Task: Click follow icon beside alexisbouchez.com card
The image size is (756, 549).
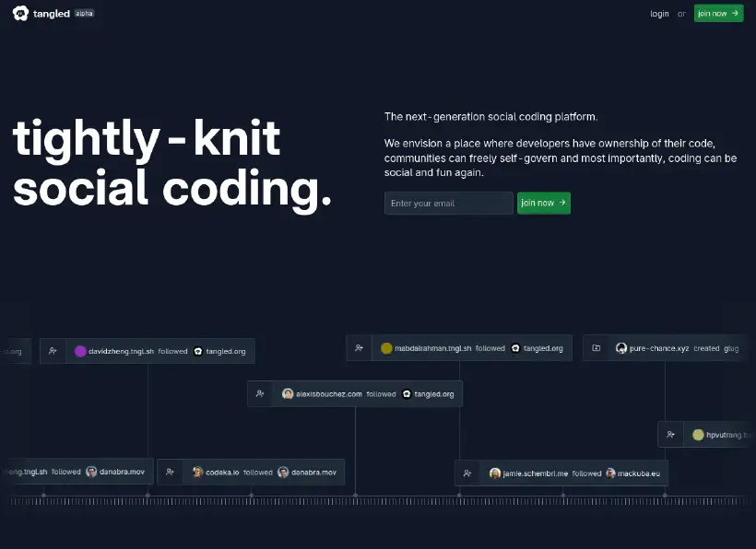Action: tap(260, 394)
